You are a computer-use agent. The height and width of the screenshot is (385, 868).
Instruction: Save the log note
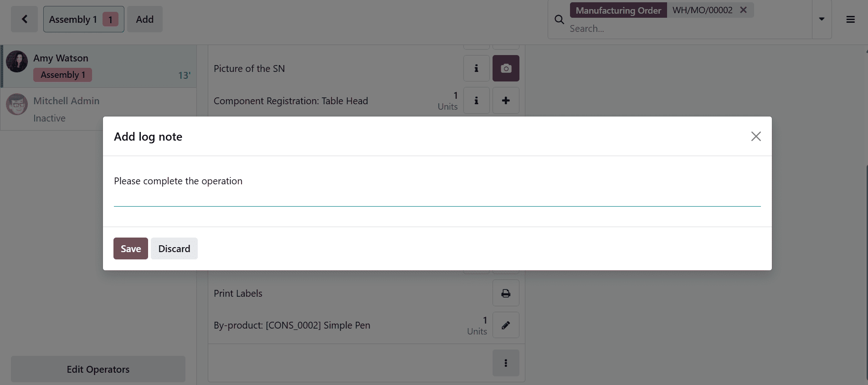pyautogui.click(x=130, y=248)
